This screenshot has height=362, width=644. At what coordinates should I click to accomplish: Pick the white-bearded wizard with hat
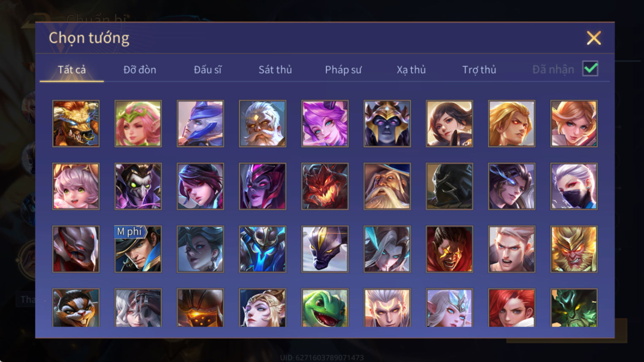[x=387, y=186]
